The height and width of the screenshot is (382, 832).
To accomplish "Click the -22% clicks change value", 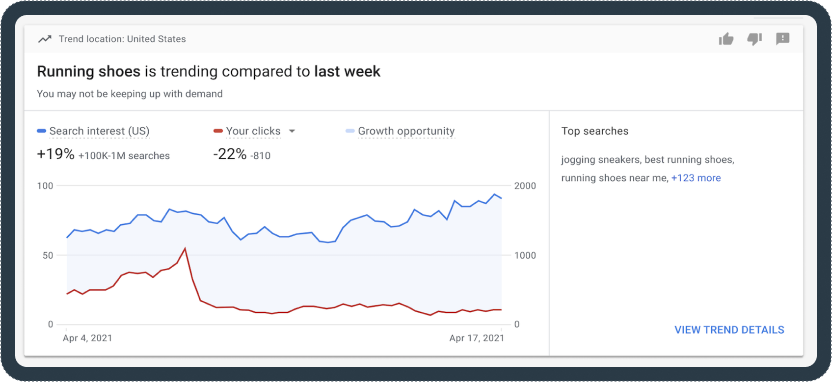I will pos(230,155).
